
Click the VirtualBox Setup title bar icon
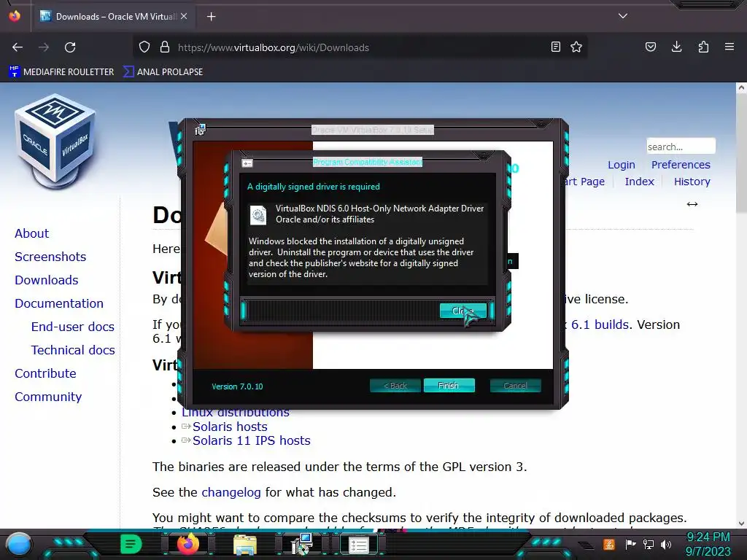click(200, 129)
